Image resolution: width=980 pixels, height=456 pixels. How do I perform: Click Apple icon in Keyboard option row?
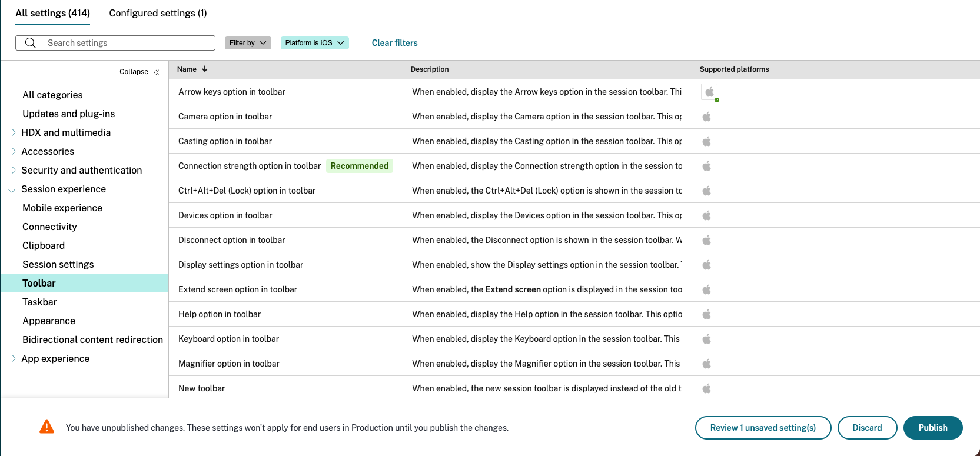[x=707, y=339]
